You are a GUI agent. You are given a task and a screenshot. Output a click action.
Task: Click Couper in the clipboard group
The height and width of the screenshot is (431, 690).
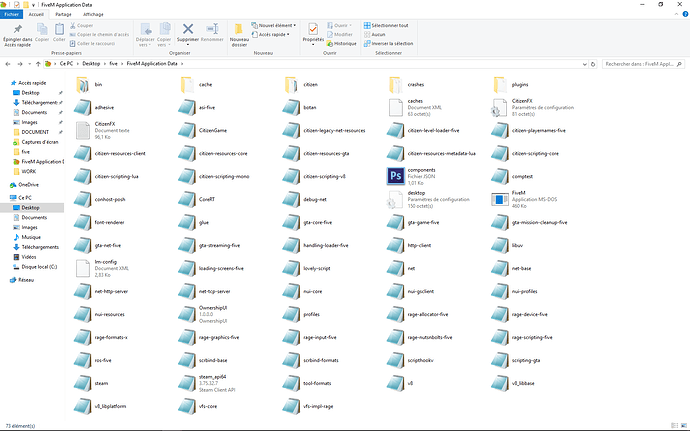[x=81, y=26]
